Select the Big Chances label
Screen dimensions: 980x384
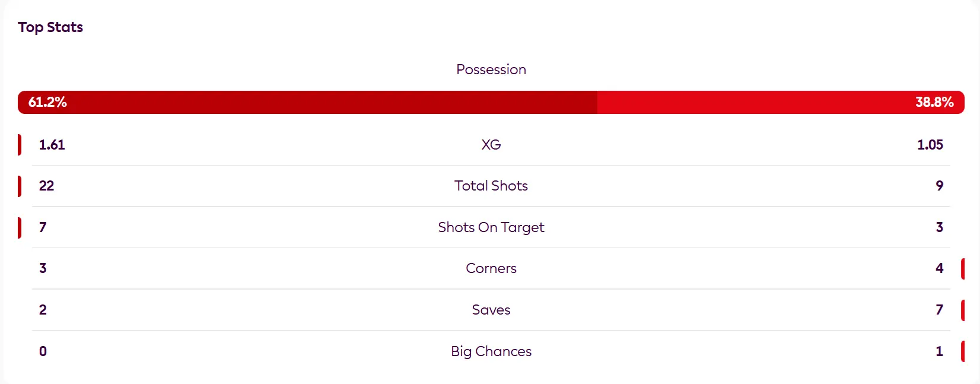(x=491, y=351)
